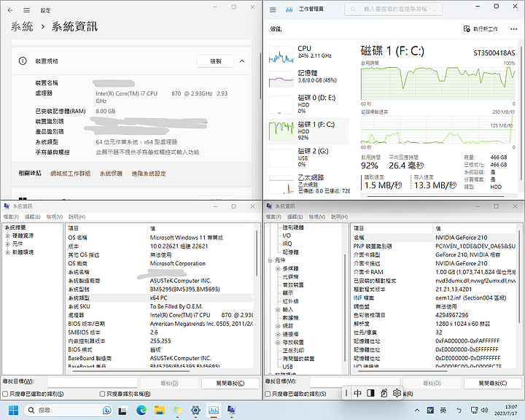The width and height of the screenshot is (525, 420).
Task: Click 關閉尋找(C) in the right System Information window
Action: 493,383
